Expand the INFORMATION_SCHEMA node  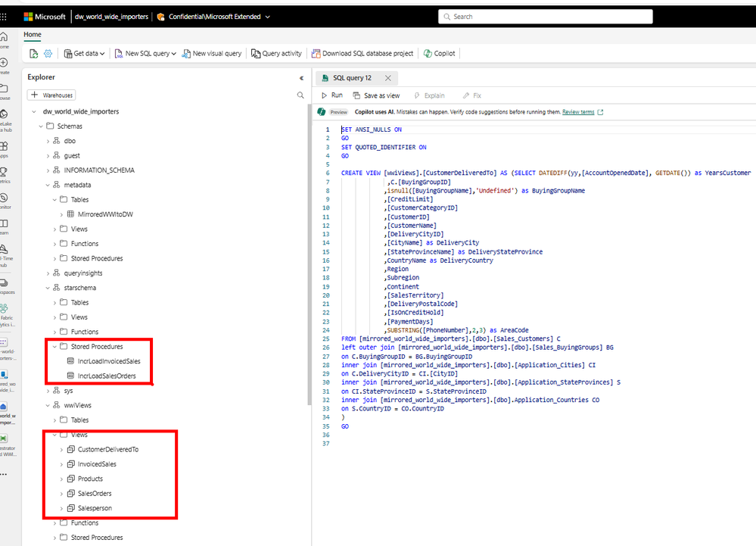[48, 170]
